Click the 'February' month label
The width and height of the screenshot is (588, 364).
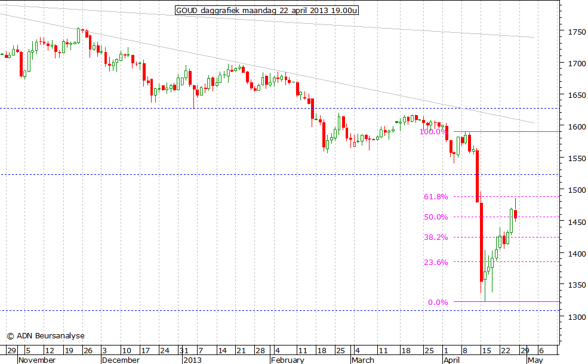tap(288, 360)
